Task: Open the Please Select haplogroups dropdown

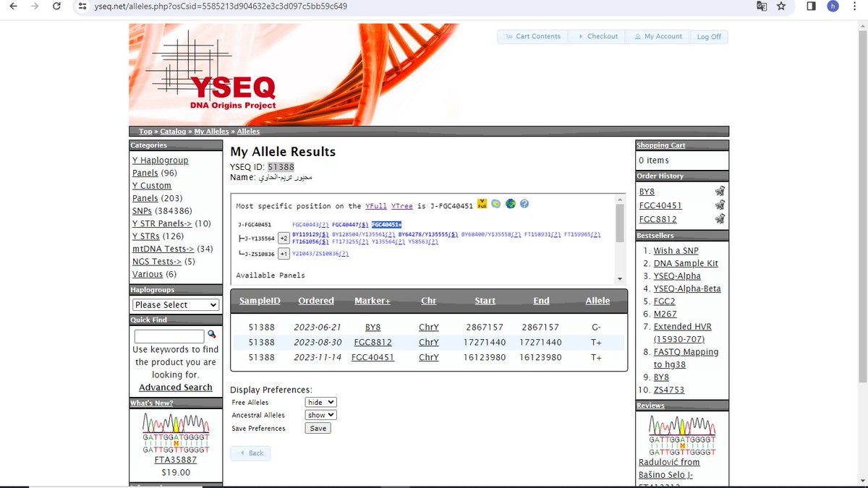Action: (x=176, y=305)
